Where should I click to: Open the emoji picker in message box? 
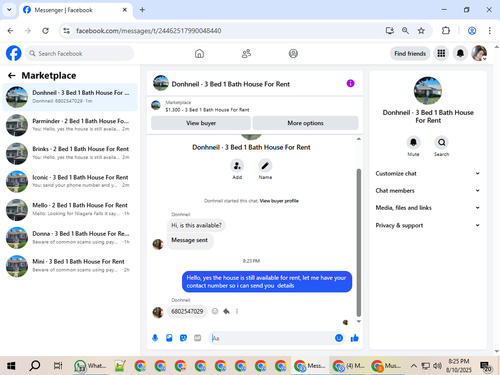pos(339,338)
